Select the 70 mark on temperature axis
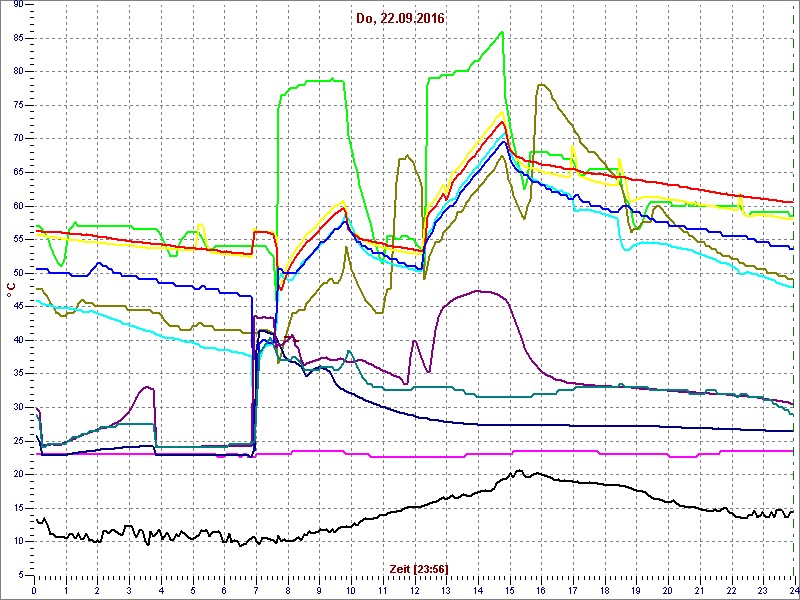800x600 pixels. tap(18, 139)
